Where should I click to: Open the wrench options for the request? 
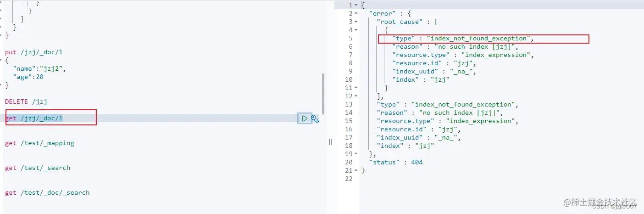coord(315,118)
